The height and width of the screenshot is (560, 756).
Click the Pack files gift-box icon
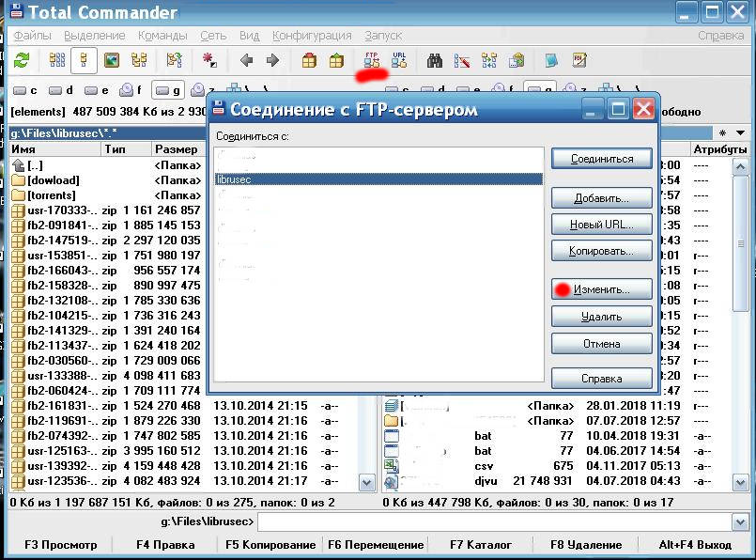(309, 61)
